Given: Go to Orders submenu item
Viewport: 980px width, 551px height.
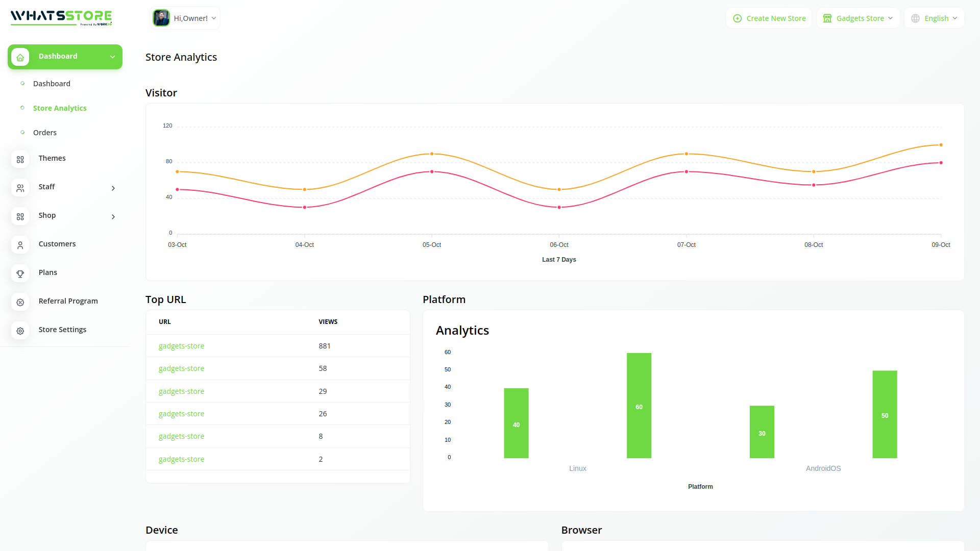Looking at the screenshot, I should 45,133.
